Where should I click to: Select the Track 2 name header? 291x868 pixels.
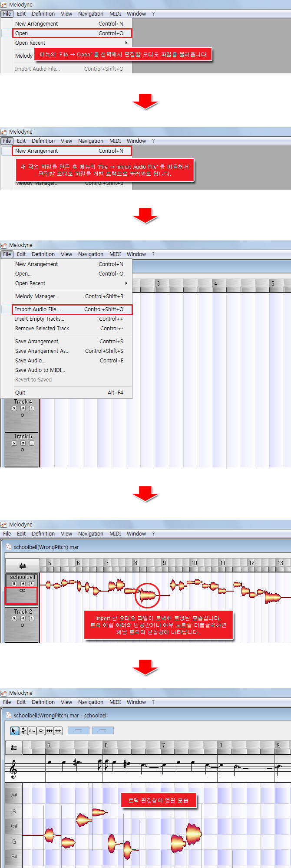point(23,612)
